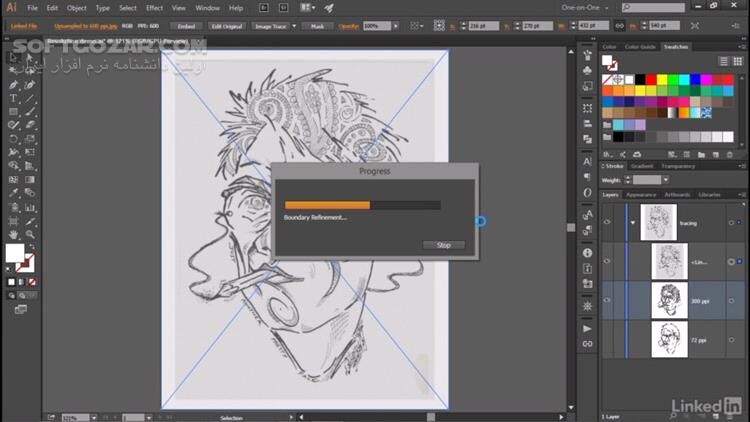
Task: Show swatches in list view
Action: pos(724,61)
